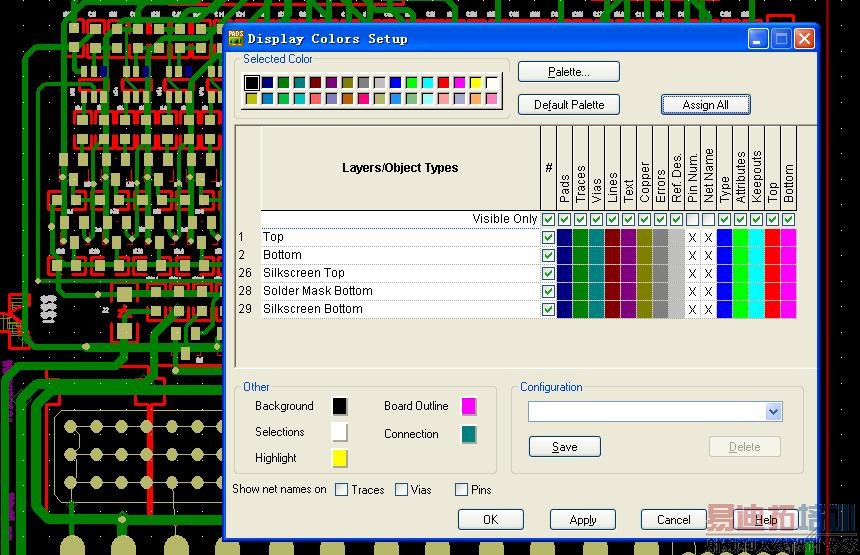Pick the Background color swatch
860x555 pixels.
340,406
